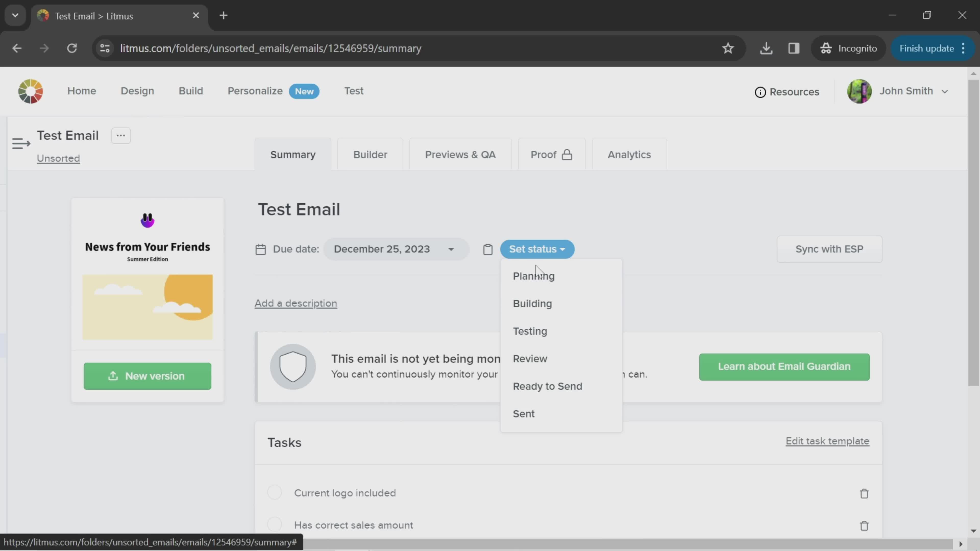Close the Test Email > Litmus tab
This screenshot has width=980, height=551.
(196, 16)
